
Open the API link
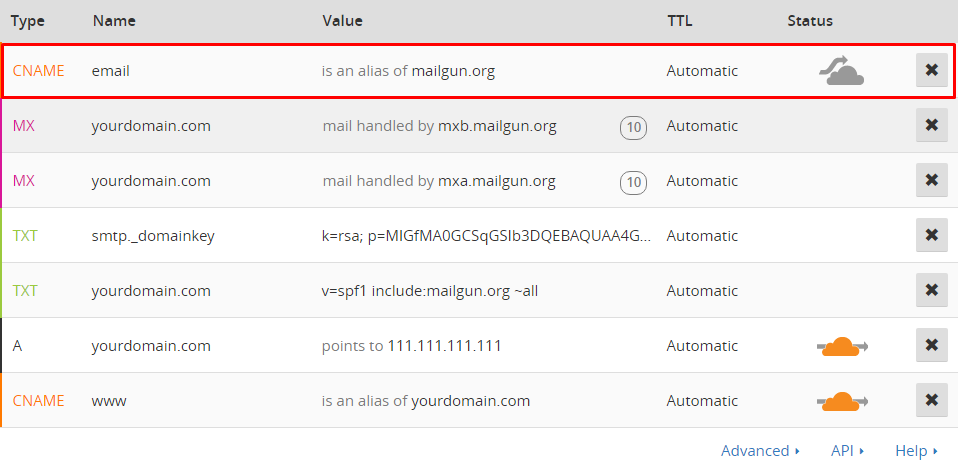point(847,451)
